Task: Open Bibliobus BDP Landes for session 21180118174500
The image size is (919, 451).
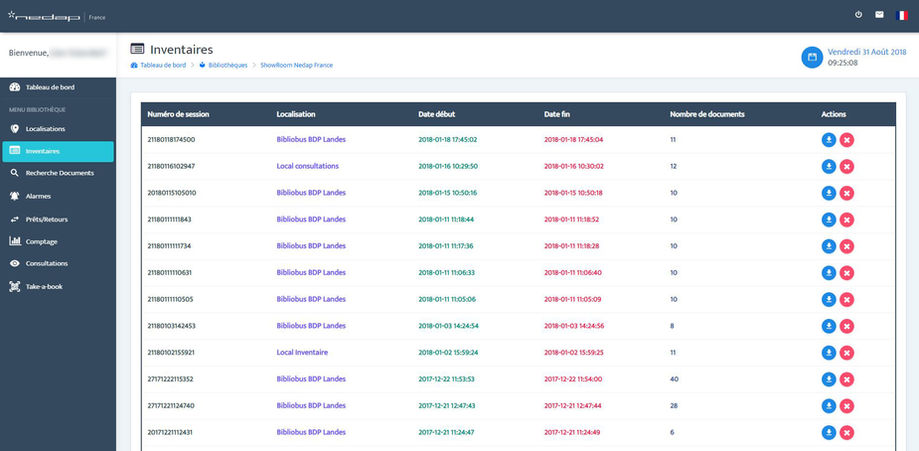Action: pos(311,140)
